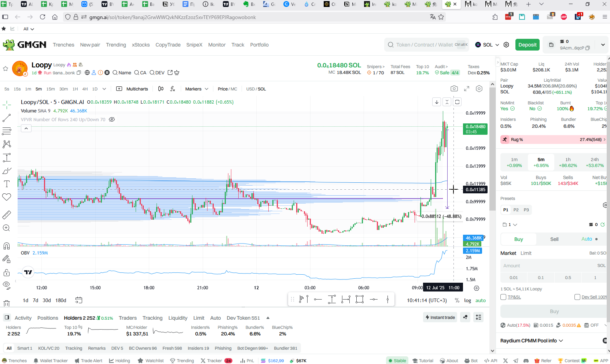Filter holders by Bundler 381
This screenshot has width=610, height=364.
click(286, 348)
